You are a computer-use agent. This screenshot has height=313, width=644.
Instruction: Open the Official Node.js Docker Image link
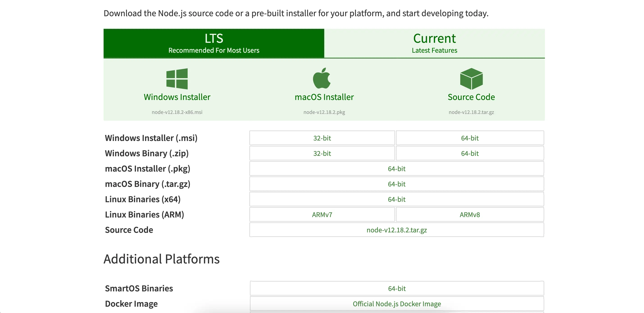coord(397,304)
